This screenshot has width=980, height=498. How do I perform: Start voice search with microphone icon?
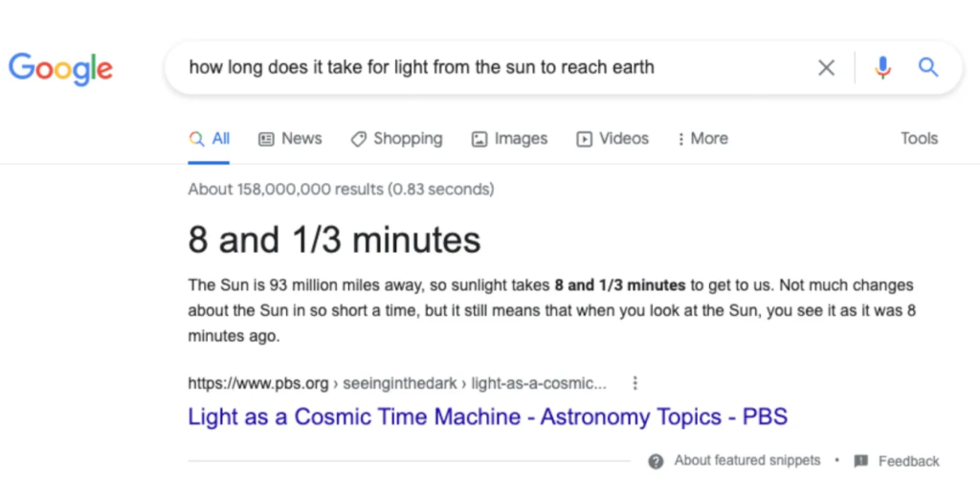click(882, 67)
